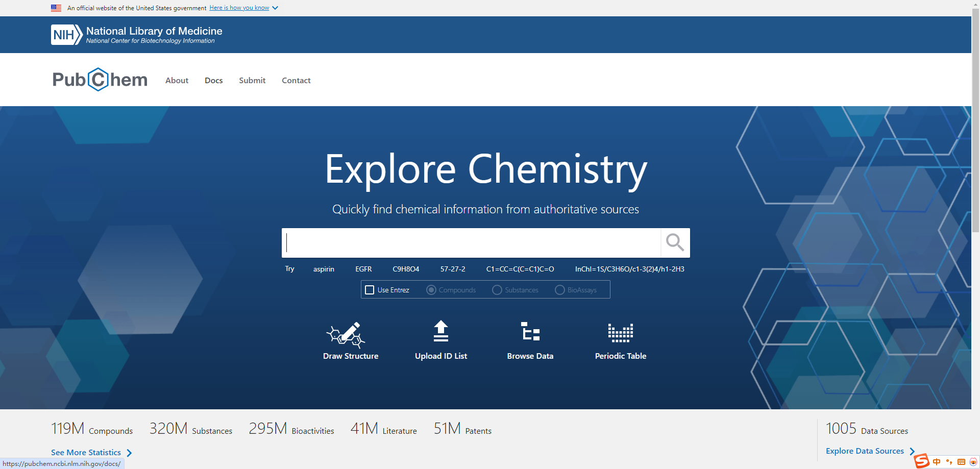This screenshot has height=469, width=980.
Task: Click the 'Quickly find chemical information' tagline
Action: pyautogui.click(x=485, y=209)
